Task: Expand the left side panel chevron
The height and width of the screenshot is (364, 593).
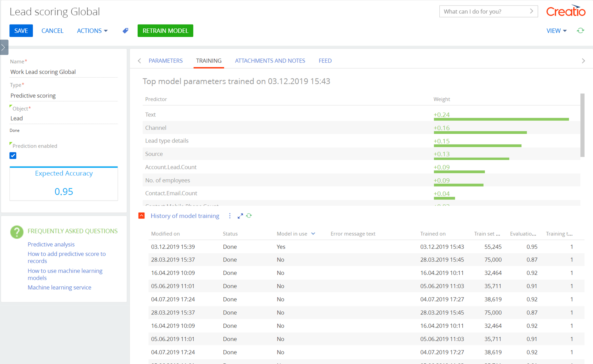Action: [x=4, y=47]
